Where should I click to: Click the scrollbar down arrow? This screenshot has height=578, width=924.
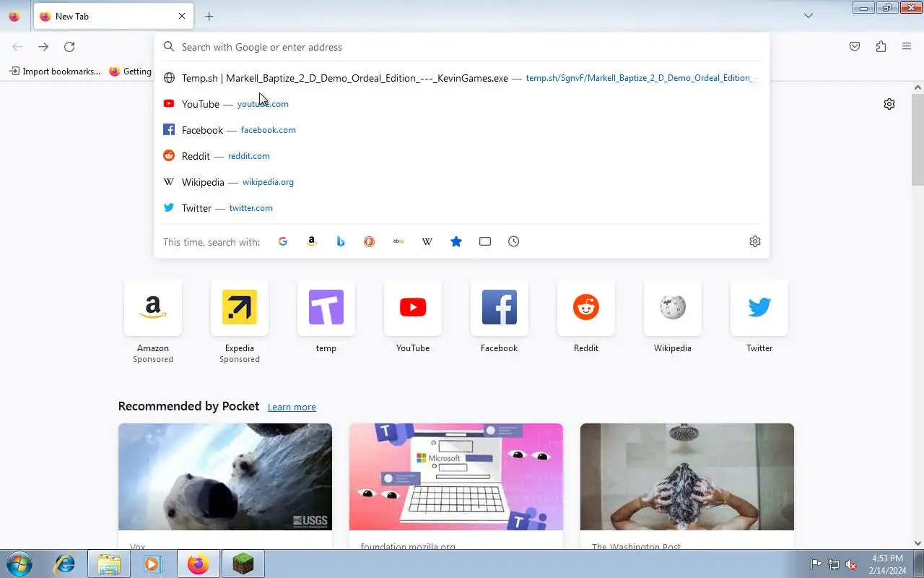[x=918, y=543]
